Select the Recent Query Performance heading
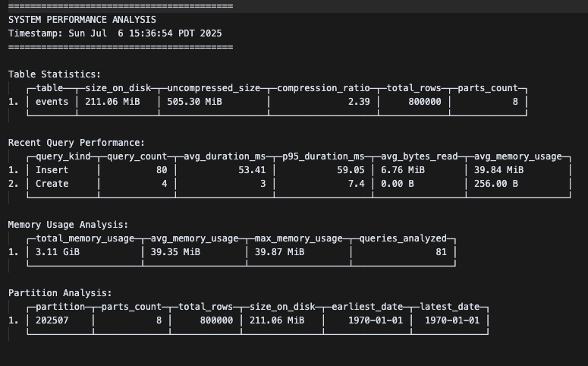 tap(77, 143)
